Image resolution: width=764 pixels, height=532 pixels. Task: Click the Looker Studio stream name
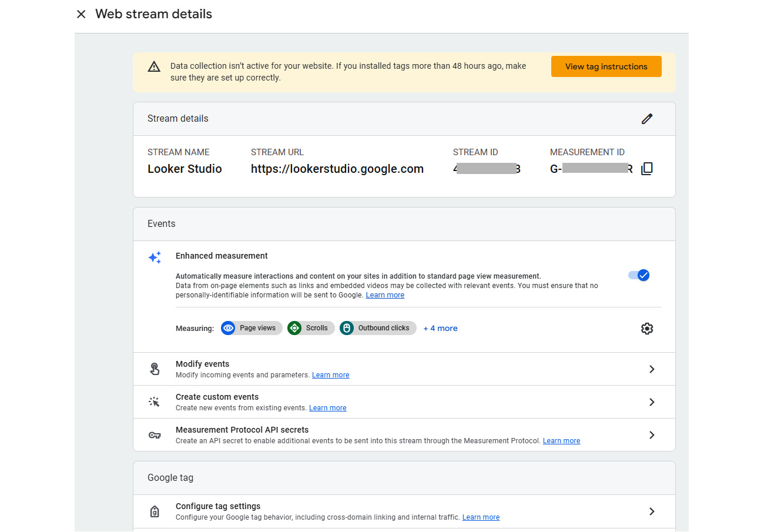tap(185, 169)
